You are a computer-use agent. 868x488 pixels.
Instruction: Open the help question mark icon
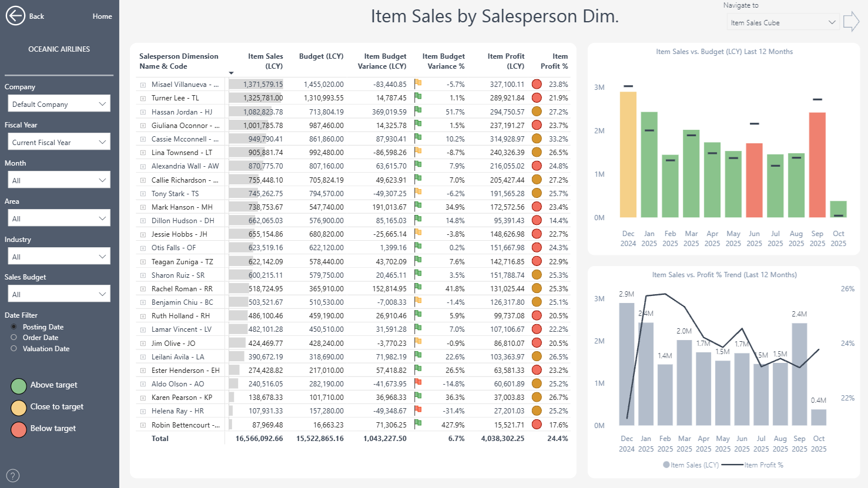pyautogui.click(x=13, y=476)
